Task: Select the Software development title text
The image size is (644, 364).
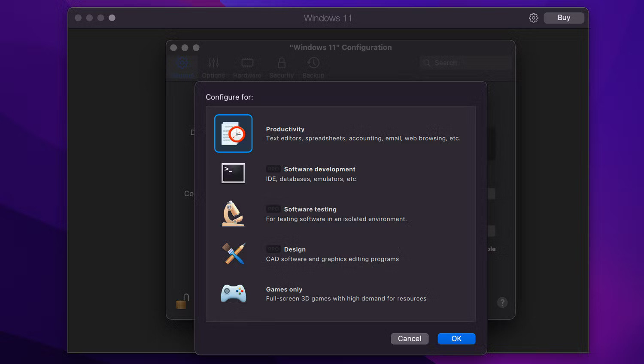Action: [x=319, y=169]
